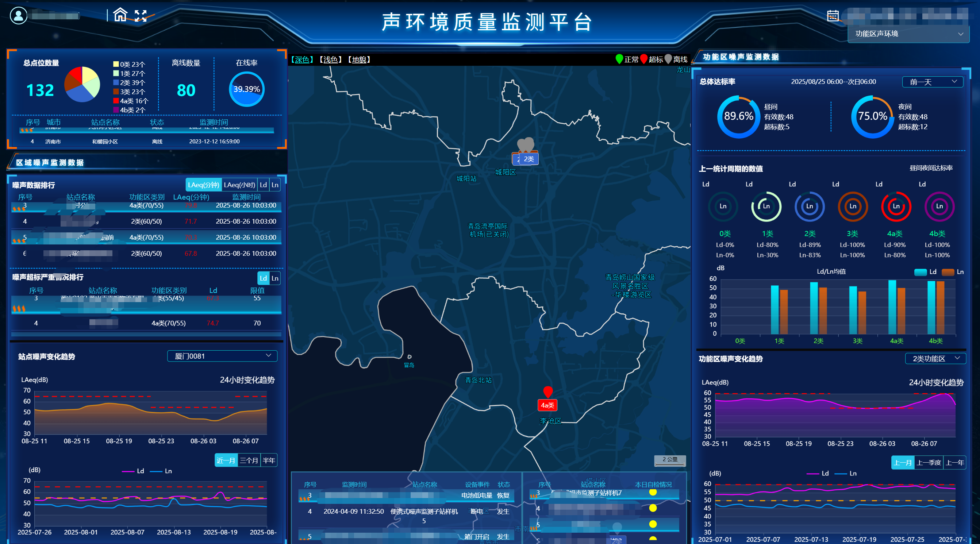Screen dimensions: 980x544
Task: Click the fullscreen icon next to home
Action: click(x=141, y=15)
